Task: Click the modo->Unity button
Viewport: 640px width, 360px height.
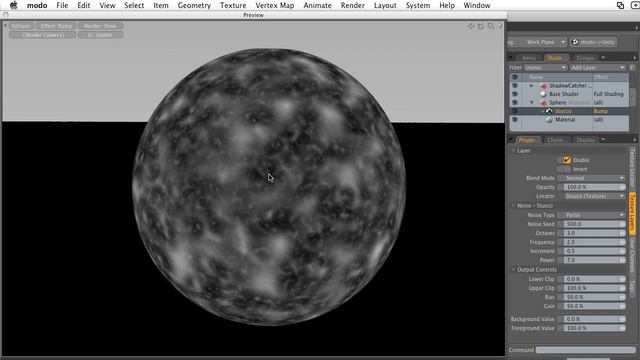Action: tap(594, 42)
